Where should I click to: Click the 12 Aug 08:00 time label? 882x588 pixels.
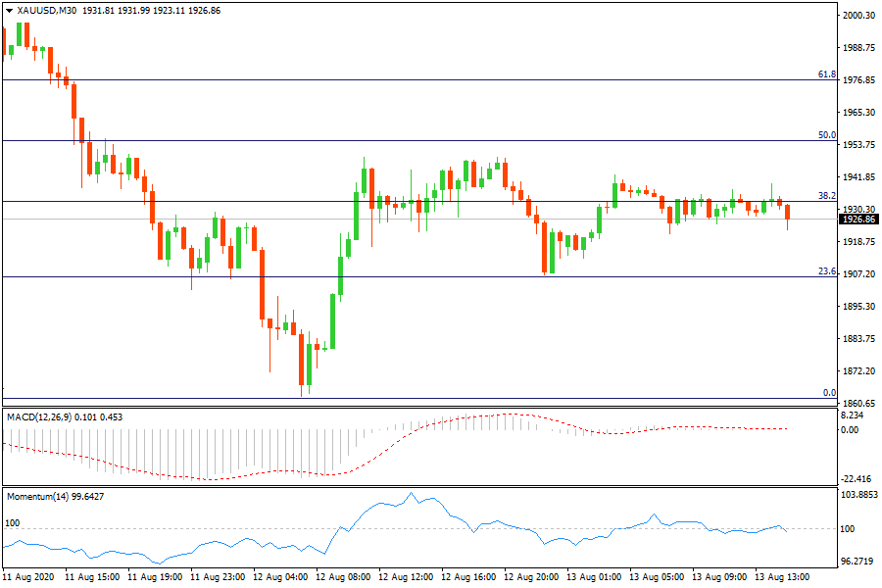[x=345, y=577]
